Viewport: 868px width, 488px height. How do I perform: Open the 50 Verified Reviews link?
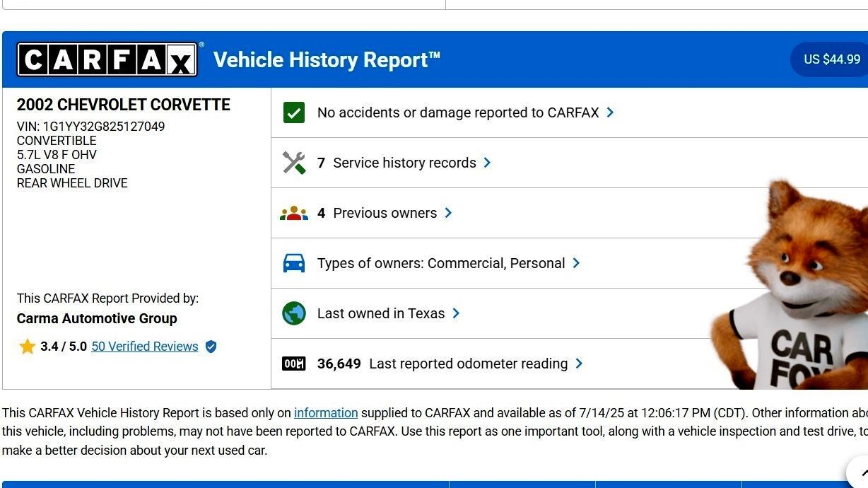[x=145, y=347]
